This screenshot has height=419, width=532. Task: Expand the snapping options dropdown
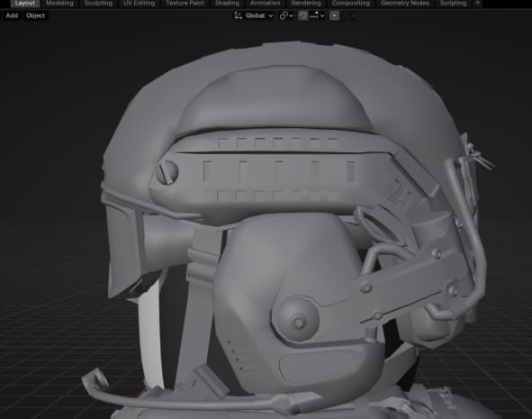pyautogui.click(x=317, y=15)
